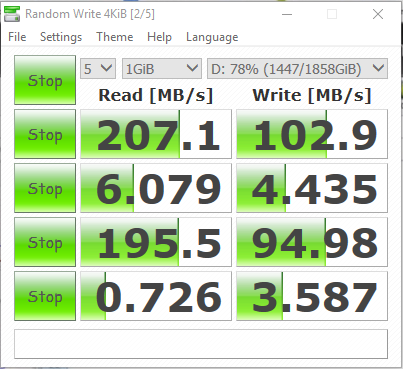
Task: Close the Random Write 4KiB window
Action: pos(378,14)
